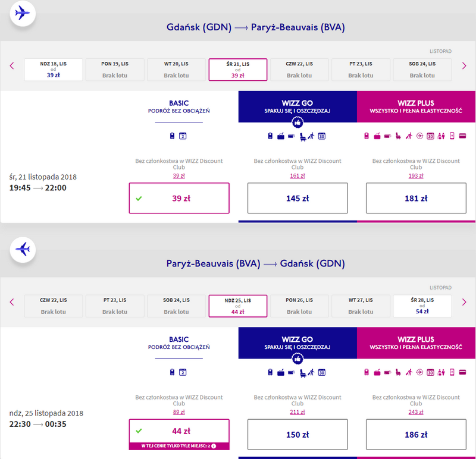Click outbound flight time 19:45 → 22:00
Viewport: 476px width, 459px height.
pos(37,188)
